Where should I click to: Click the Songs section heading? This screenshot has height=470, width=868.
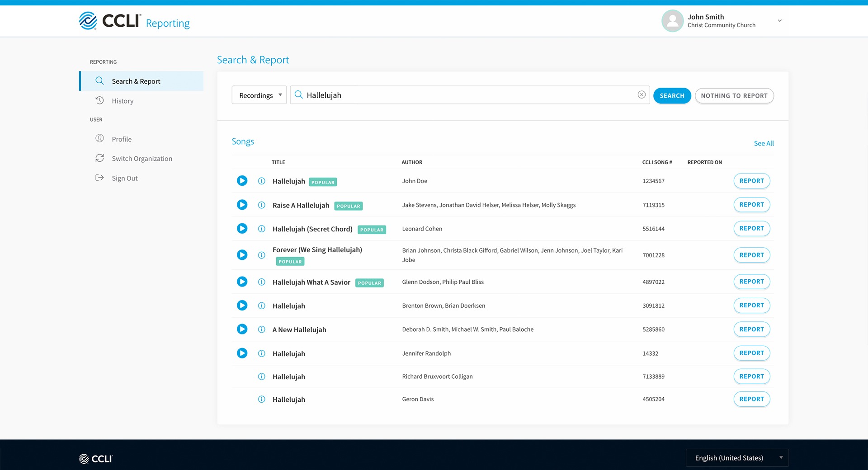click(243, 141)
